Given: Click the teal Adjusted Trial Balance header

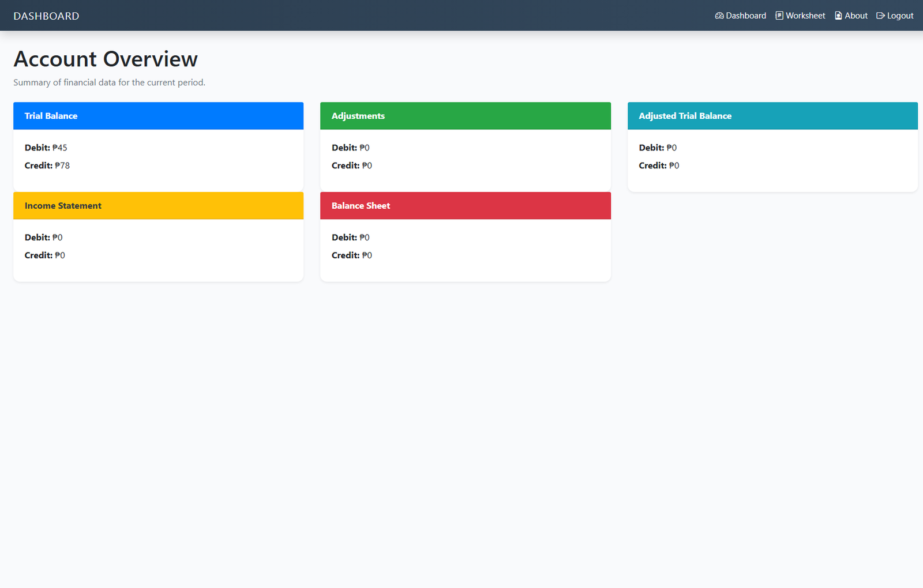Looking at the screenshot, I should coord(772,116).
